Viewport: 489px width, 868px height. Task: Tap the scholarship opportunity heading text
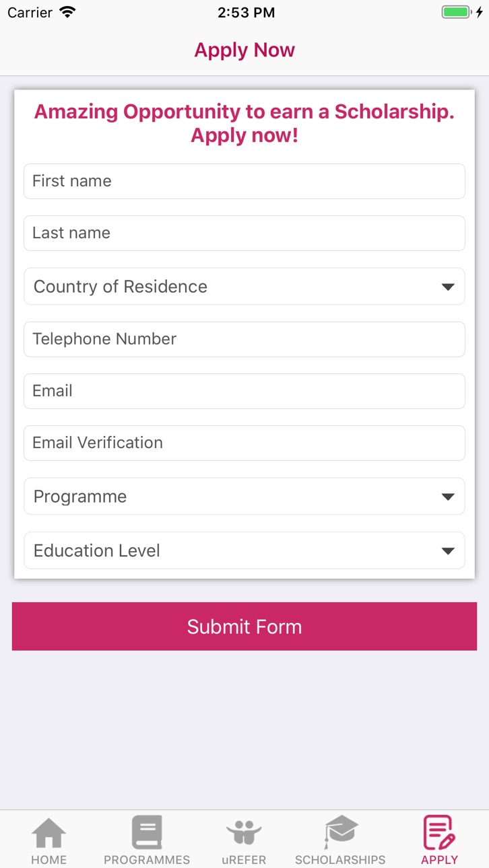[x=244, y=123]
